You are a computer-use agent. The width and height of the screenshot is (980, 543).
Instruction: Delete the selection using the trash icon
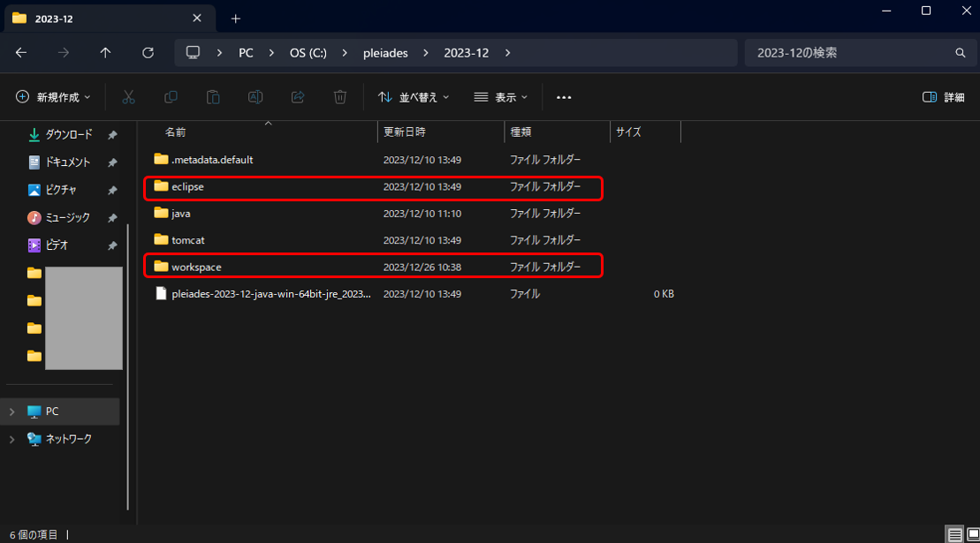click(340, 97)
